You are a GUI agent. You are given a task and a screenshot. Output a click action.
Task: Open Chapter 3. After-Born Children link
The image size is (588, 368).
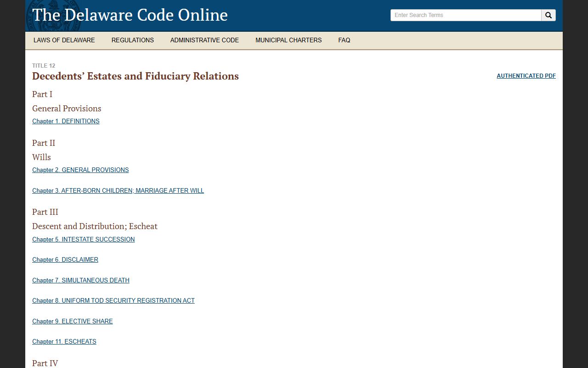tap(118, 190)
